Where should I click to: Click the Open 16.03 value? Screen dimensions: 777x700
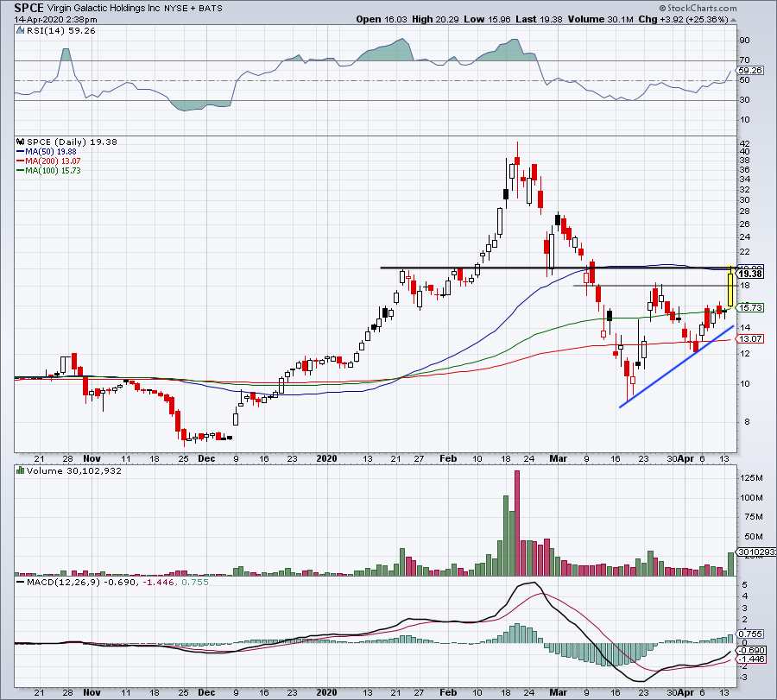pos(382,19)
